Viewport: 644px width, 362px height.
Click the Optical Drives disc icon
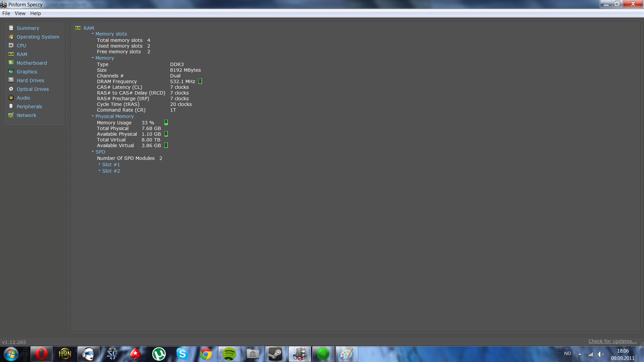(x=11, y=89)
